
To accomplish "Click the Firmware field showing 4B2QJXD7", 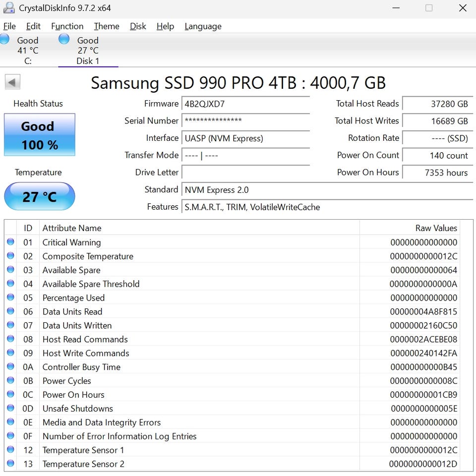I will click(x=245, y=104).
